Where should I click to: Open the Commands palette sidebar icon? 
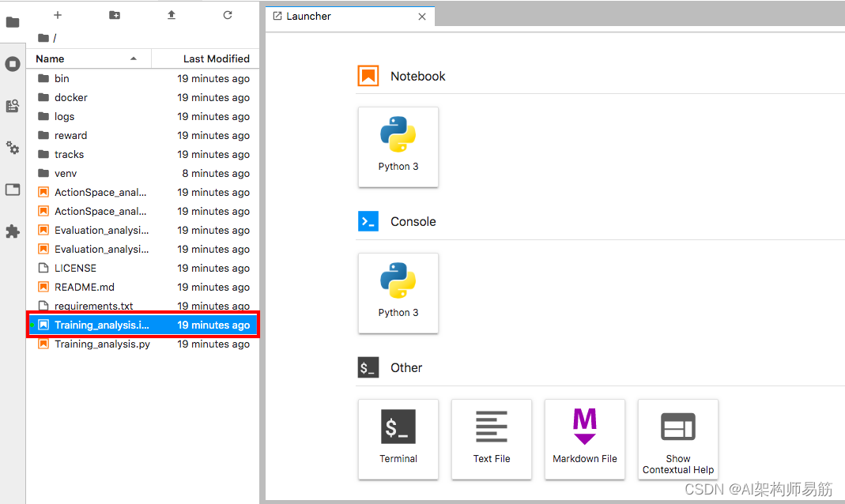point(13,106)
